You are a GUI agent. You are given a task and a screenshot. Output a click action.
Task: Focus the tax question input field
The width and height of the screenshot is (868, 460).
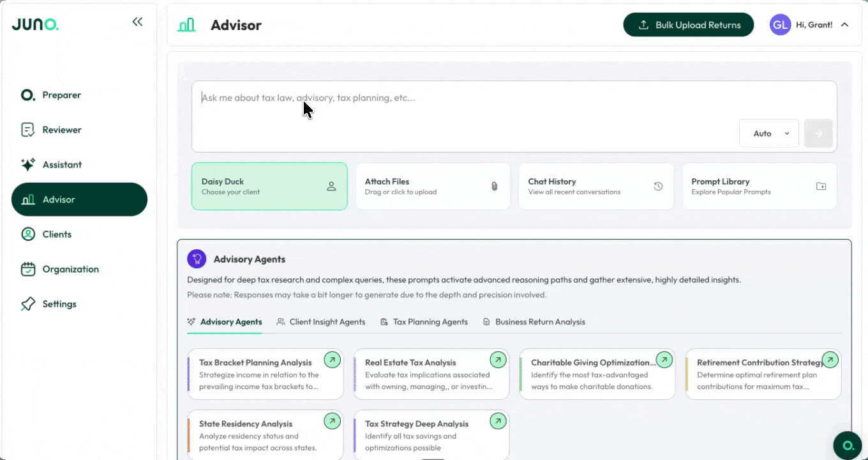point(466,98)
